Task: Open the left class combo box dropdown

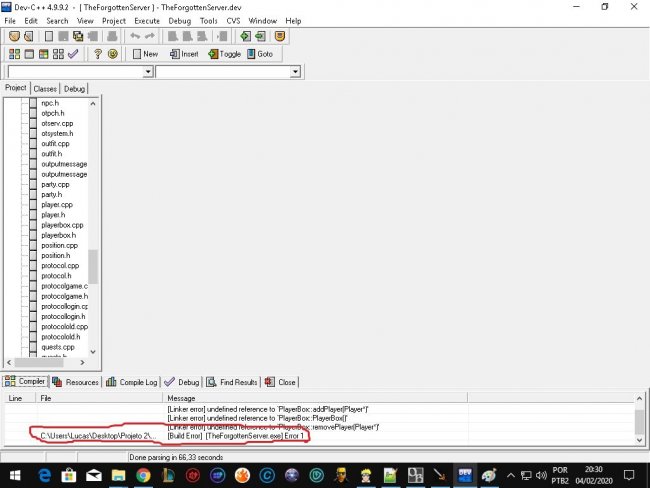Action: pyautogui.click(x=148, y=72)
